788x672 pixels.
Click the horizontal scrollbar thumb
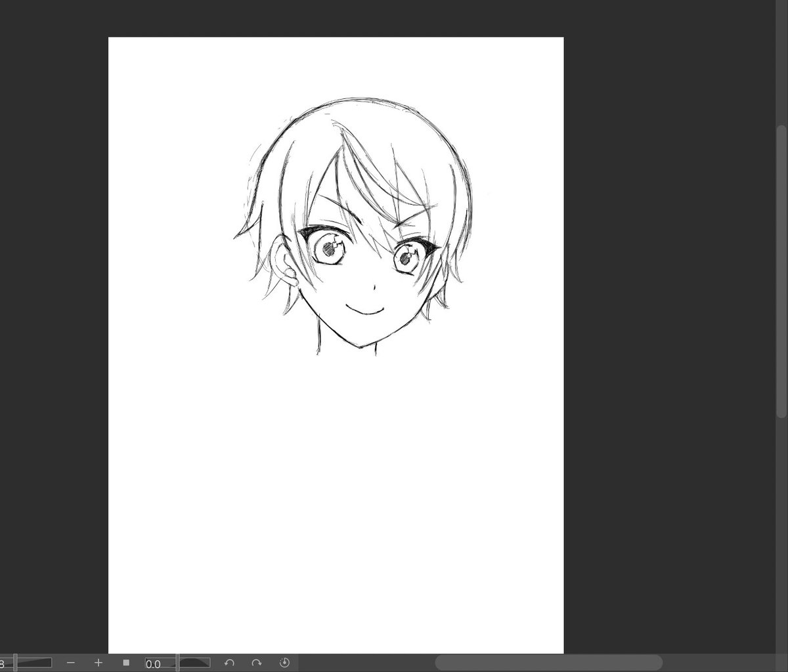tap(548, 663)
